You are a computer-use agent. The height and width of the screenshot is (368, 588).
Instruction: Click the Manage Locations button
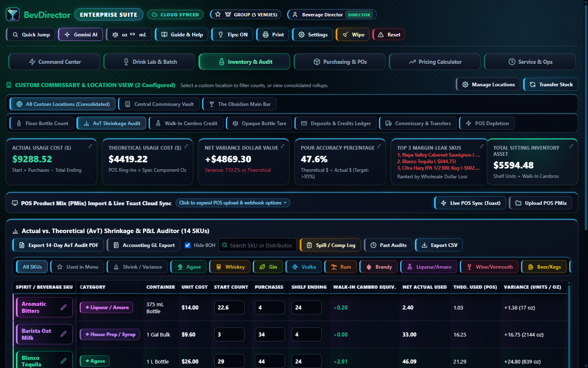point(488,84)
